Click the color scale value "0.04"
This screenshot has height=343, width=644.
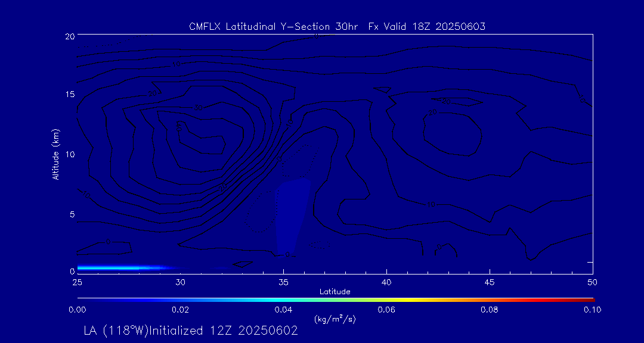coord(283,310)
